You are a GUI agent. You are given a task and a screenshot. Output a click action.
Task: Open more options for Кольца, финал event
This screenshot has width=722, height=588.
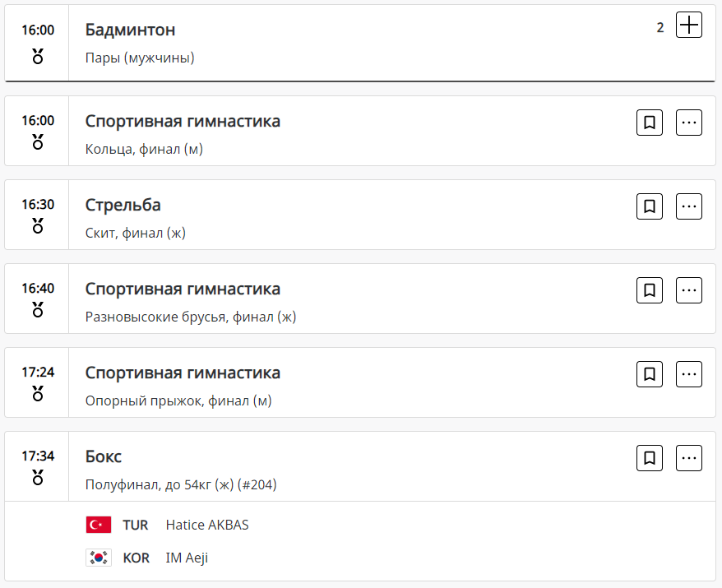point(688,123)
